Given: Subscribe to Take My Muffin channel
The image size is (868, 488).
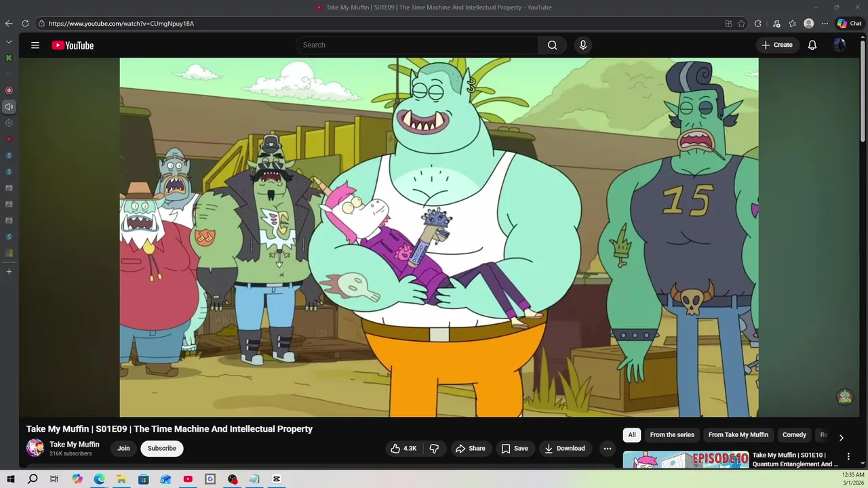Looking at the screenshot, I should click(x=162, y=448).
